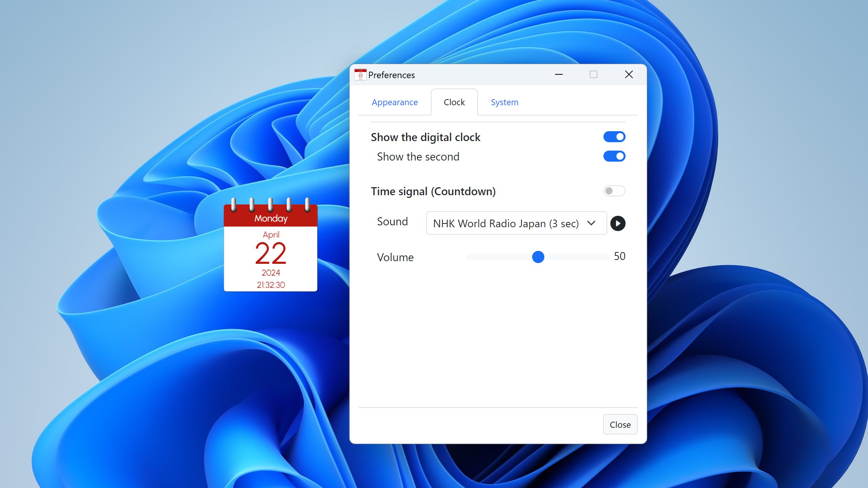
Task: Change the time signal sound selection
Action: click(x=515, y=223)
